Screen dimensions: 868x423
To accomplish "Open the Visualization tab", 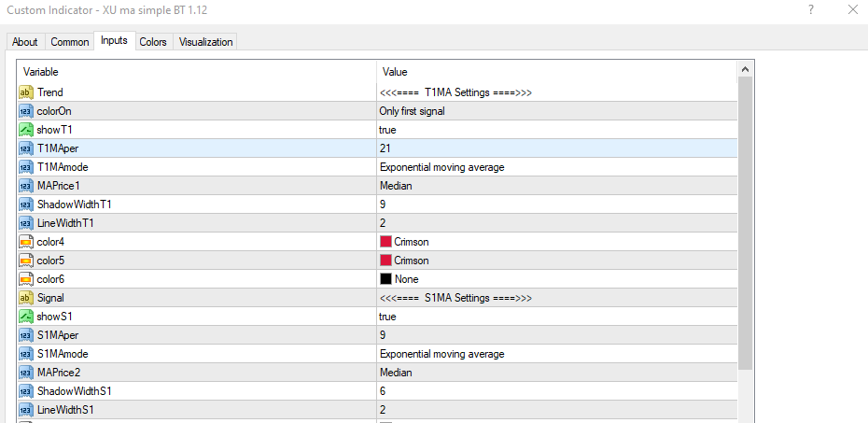I will click(206, 42).
